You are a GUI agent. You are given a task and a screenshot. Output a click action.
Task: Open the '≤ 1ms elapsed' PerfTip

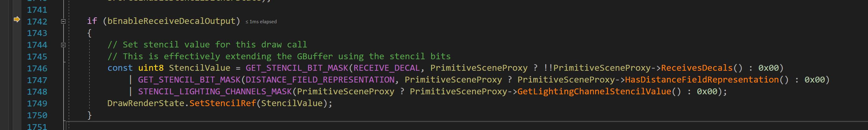(261, 22)
